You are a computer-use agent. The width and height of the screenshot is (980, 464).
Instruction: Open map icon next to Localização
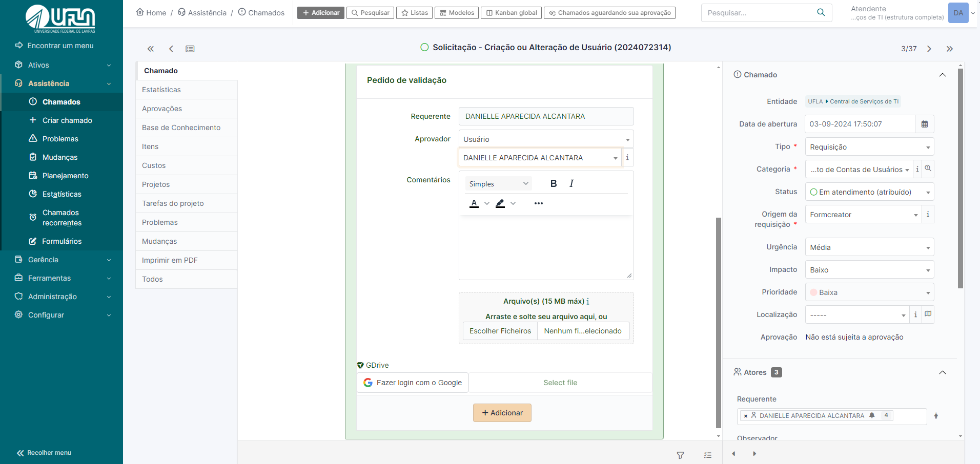pyautogui.click(x=928, y=314)
